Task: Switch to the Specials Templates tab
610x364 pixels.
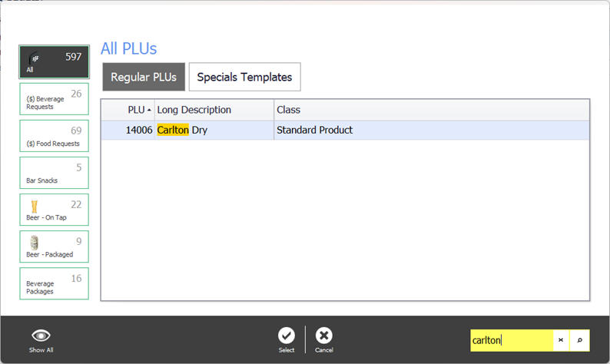Action: click(244, 77)
